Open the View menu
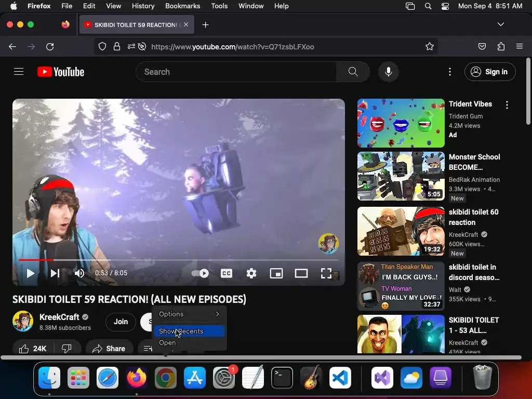This screenshot has height=399, width=532. click(x=113, y=6)
